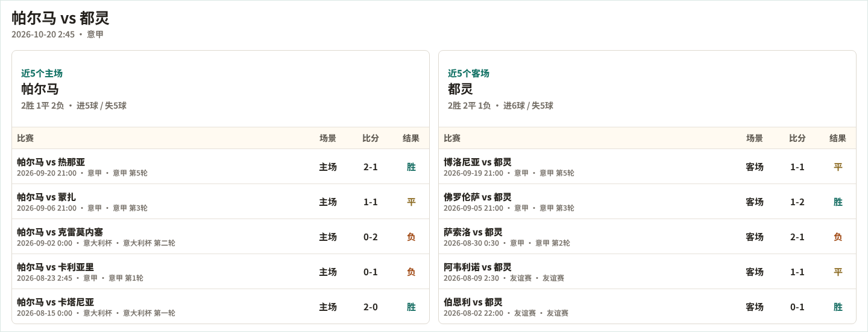868x332 pixels.
Task: Click the 0-2 score for 帕尔马 vs 克雷莫内塞
Action: [x=371, y=237]
